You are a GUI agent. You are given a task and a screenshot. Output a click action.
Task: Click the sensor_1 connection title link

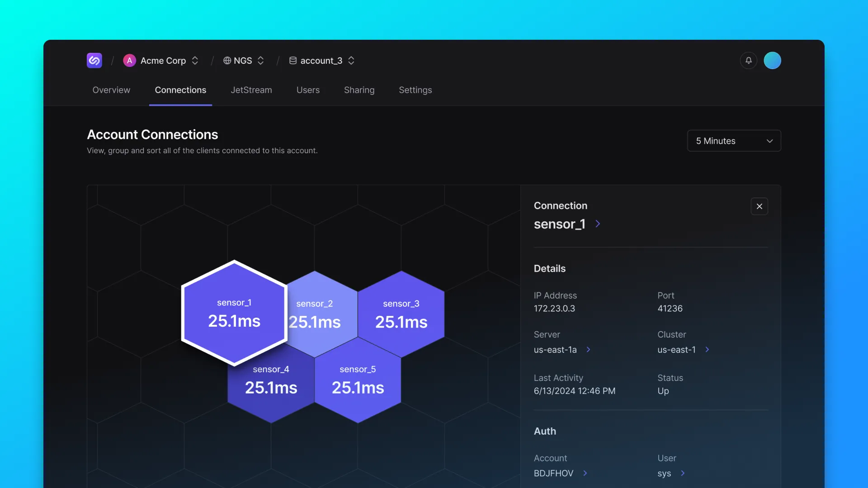(559, 224)
